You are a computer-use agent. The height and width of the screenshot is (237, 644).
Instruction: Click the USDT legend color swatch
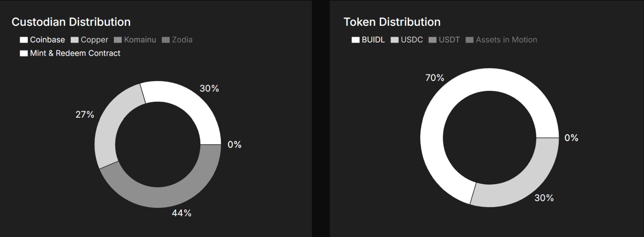tap(432, 40)
